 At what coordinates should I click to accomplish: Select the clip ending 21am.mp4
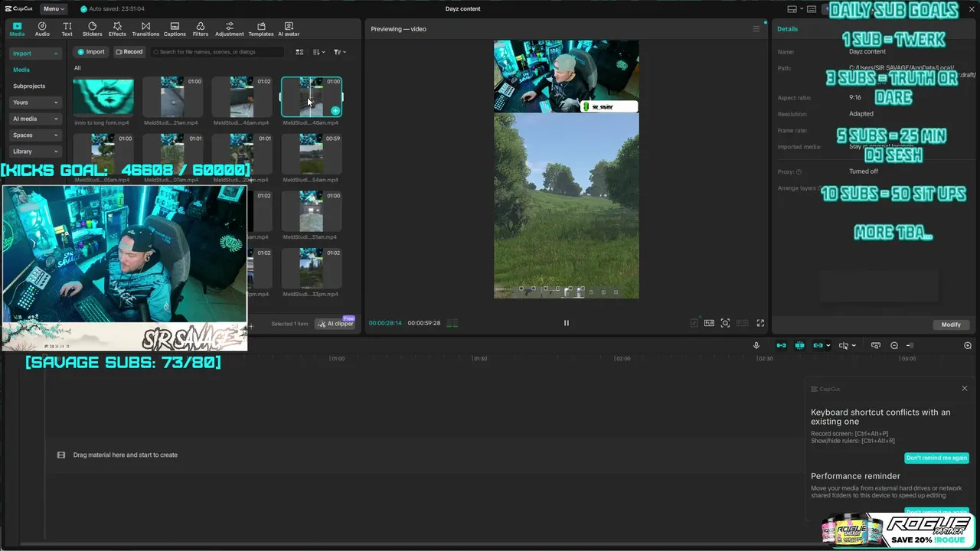coord(172,96)
